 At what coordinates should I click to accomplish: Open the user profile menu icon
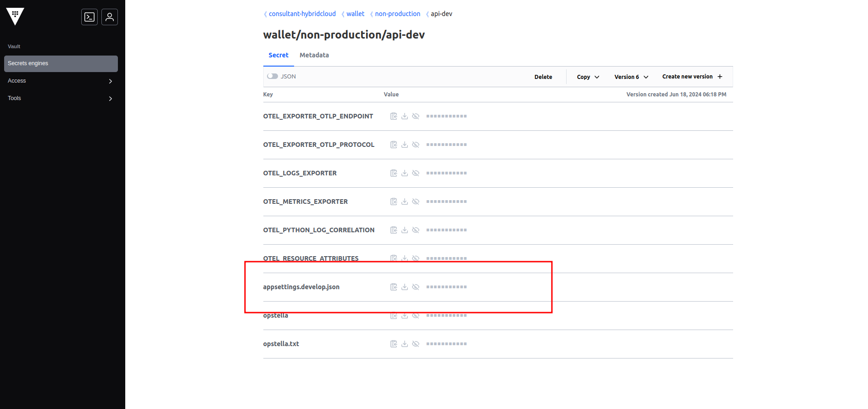click(x=110, y=17)
